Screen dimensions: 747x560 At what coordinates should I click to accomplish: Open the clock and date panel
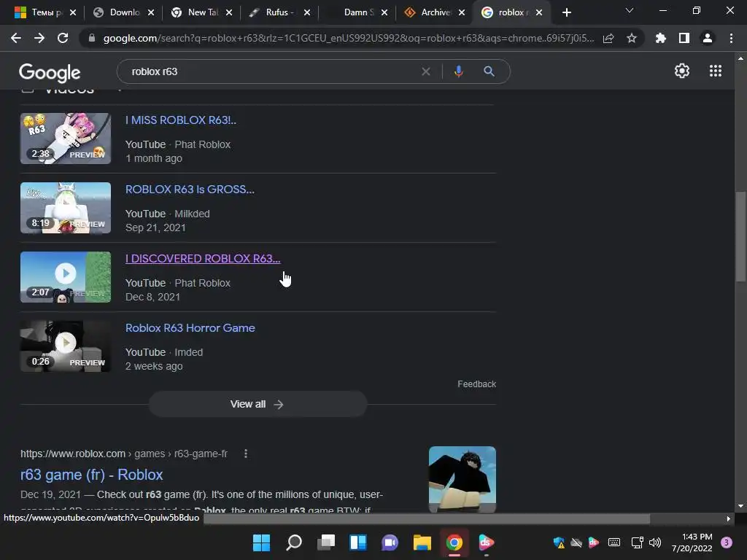coord(692,542)
